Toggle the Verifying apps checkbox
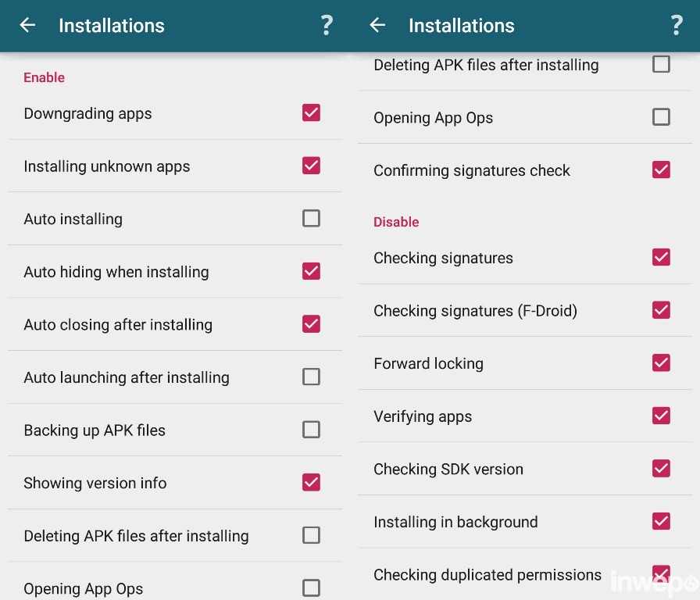Viewport: 700px width, 600px height. click(x=661, y=416)
